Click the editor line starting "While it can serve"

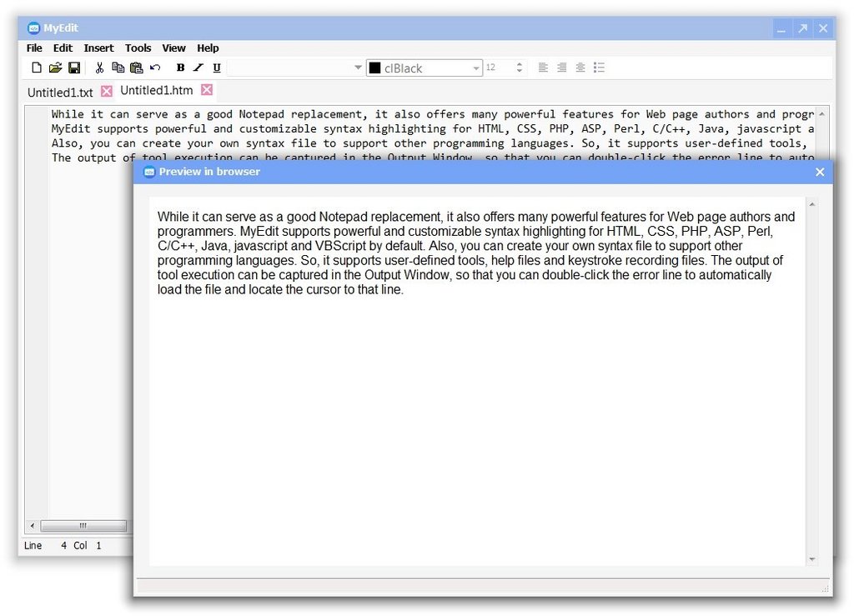point(433,114)
